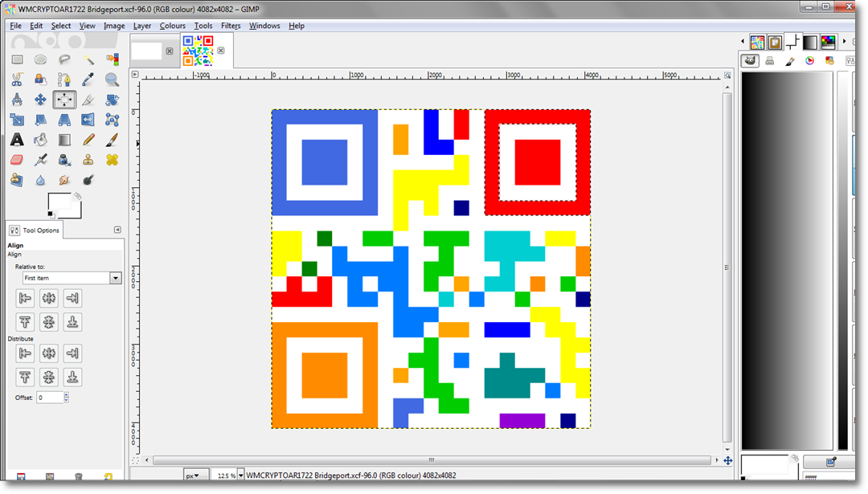The image size is (868, 494).
Task: Switch to the Buffers clipboard dock tab
Action: (x=775, y=42)
